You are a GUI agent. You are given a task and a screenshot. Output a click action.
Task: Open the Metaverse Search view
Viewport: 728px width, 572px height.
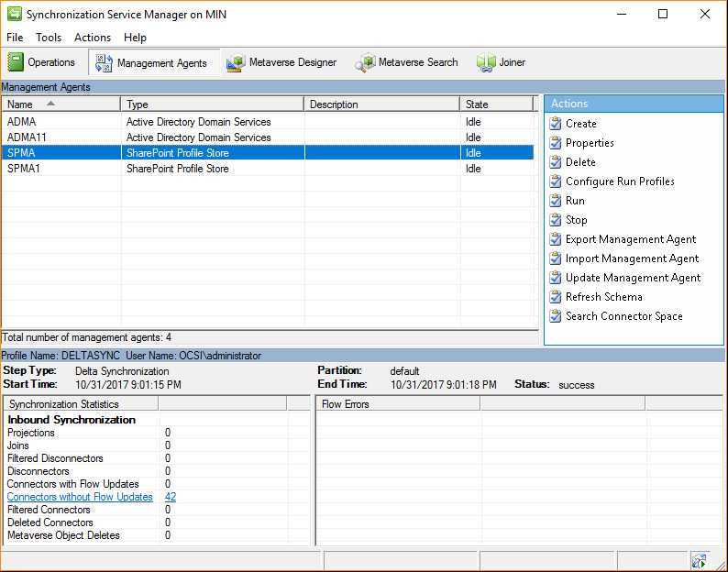[418, 62]
